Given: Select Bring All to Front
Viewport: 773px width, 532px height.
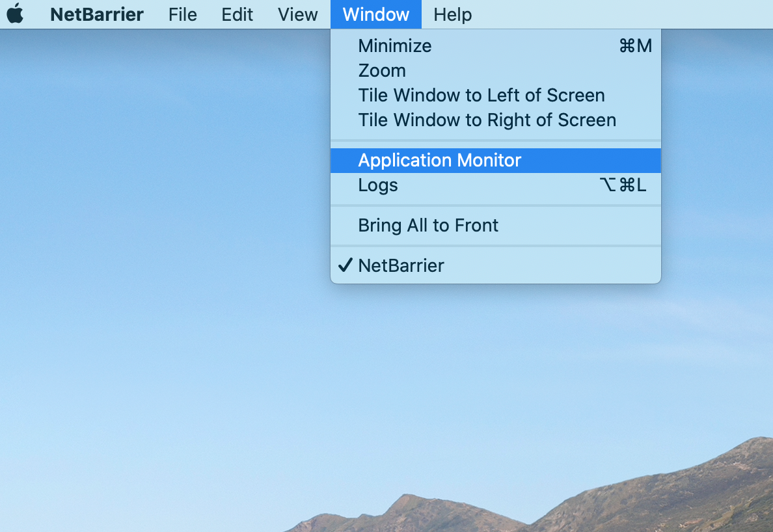Looking at the screenshot, I should coord(495,225).
